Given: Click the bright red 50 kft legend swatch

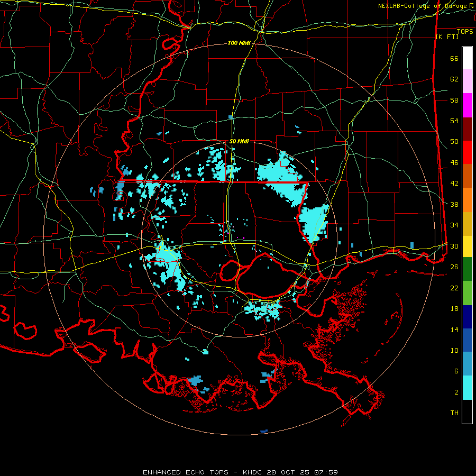Looking at the screenshot, I should pos(467,152).
